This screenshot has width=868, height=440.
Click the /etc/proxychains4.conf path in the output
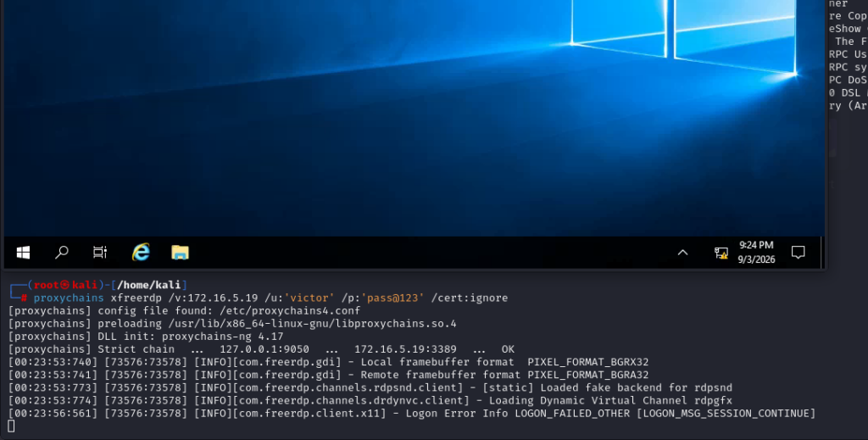point(290,310)
